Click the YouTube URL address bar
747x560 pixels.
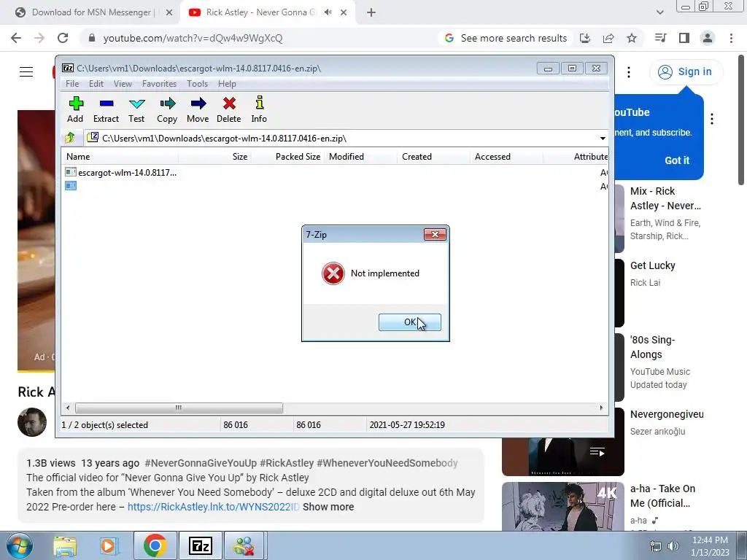(193, 38)
